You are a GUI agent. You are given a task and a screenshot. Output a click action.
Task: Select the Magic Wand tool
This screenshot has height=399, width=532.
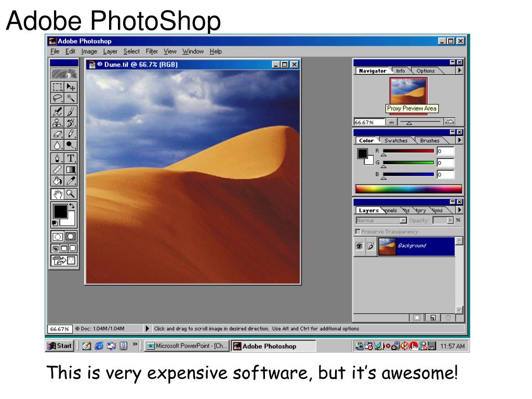(71, 98)
